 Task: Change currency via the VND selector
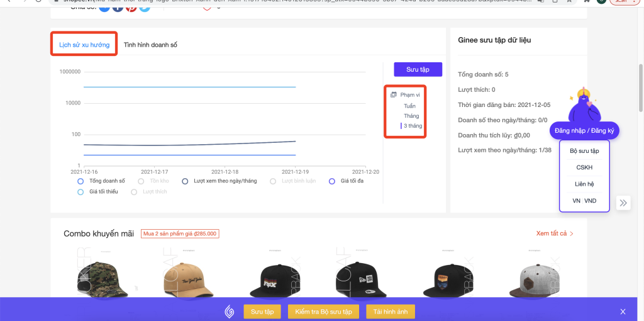pos(591,201)
